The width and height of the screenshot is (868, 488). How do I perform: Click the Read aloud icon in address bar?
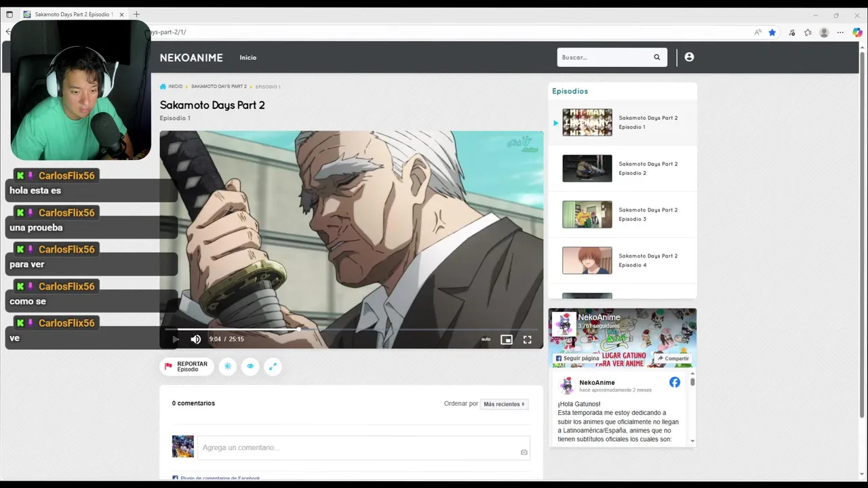757,32
